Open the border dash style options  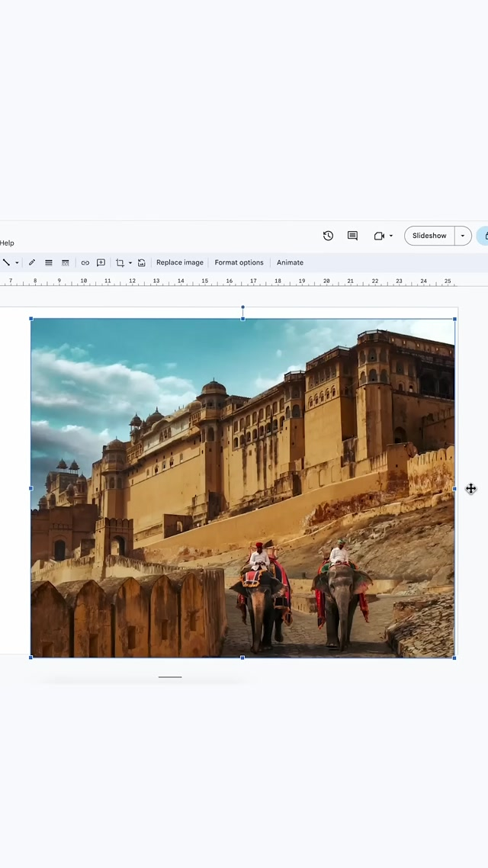pyautogui.click(x=66, y=262)
